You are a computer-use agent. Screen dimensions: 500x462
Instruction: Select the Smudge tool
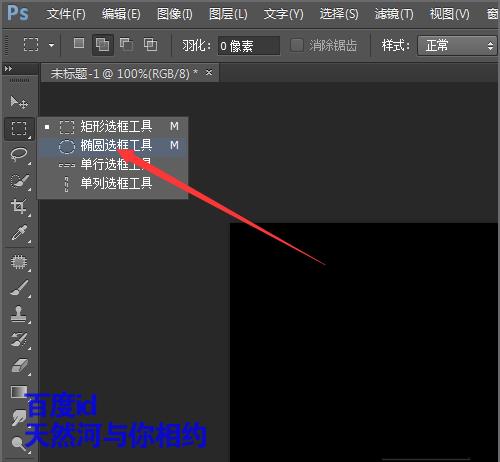click(19, 417)
